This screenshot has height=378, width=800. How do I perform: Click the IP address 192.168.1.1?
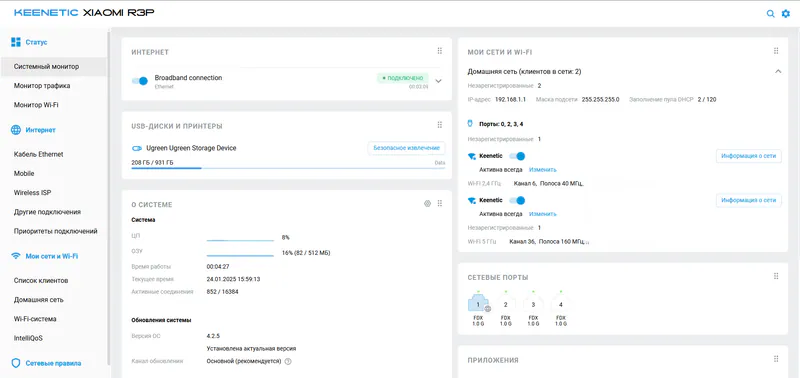click(x=510, y=99)
